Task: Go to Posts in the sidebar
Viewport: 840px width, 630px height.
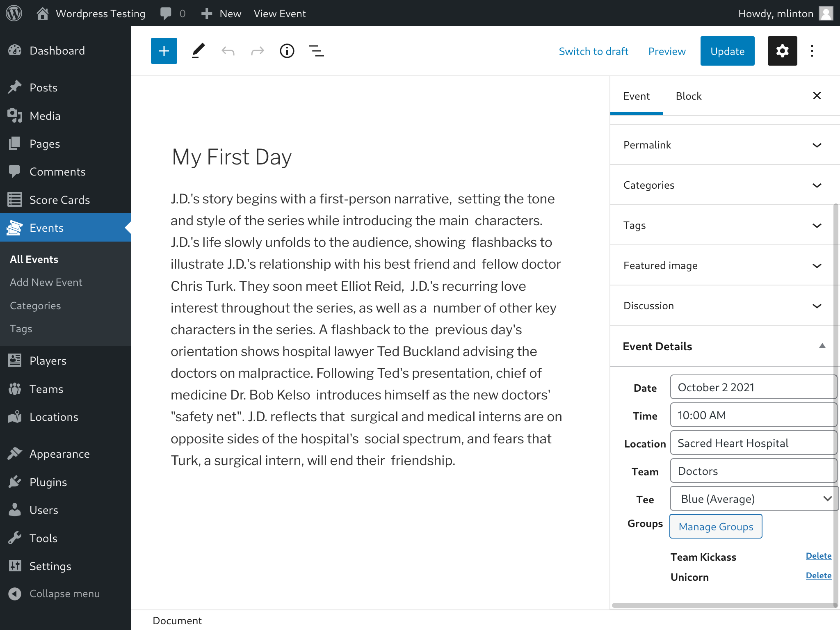Action: point(66,87)
